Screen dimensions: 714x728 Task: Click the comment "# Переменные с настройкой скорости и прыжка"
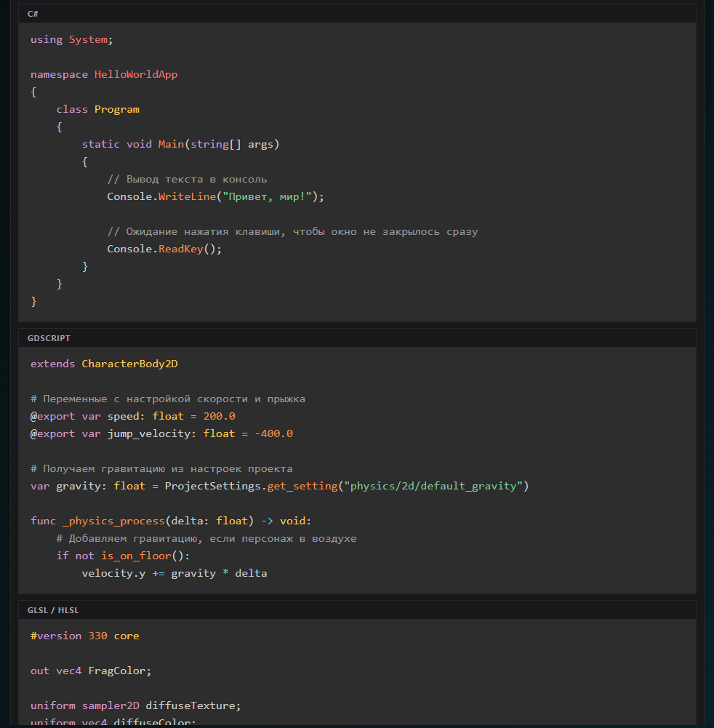[168, 399]
